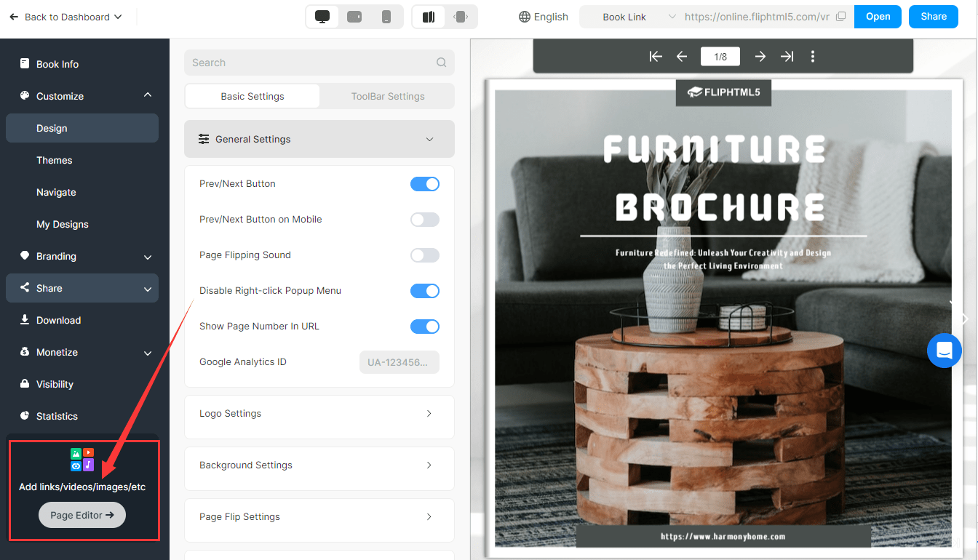Click the page number 1/8 box
978x560 pixels.
click(x=720, y=56)
